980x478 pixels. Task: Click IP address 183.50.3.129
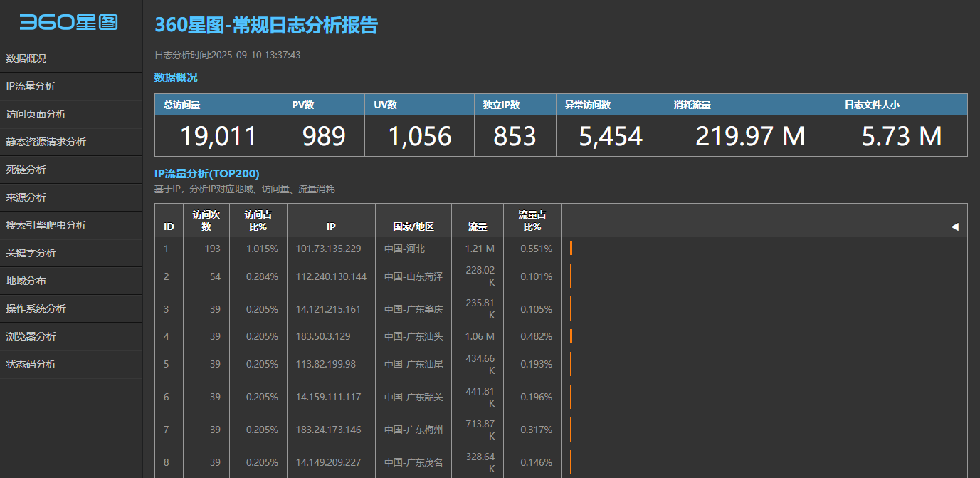[x=323, y=336]
